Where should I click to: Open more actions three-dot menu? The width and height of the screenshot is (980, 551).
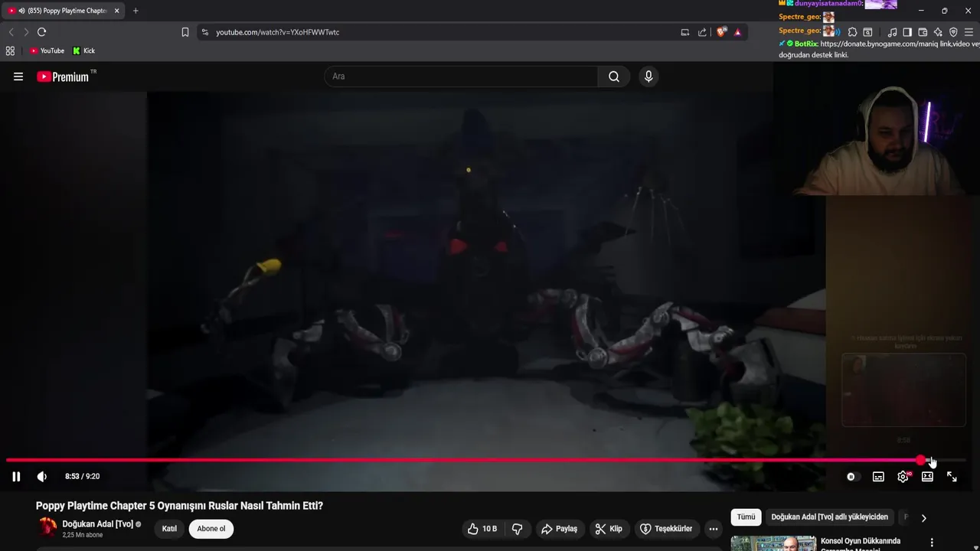click(714, 529)
